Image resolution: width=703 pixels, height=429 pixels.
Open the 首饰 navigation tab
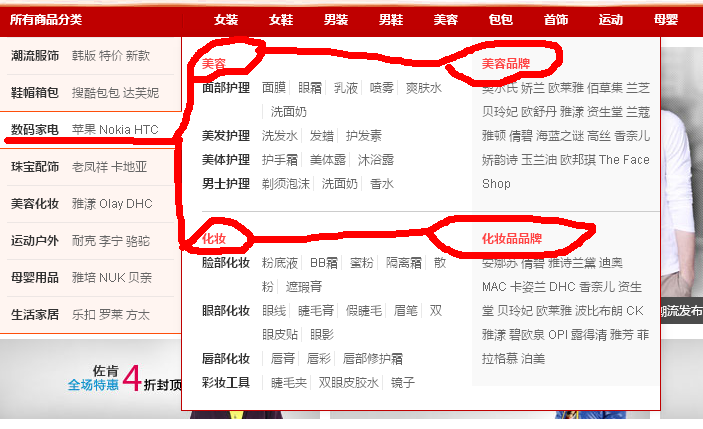(556, 20)
